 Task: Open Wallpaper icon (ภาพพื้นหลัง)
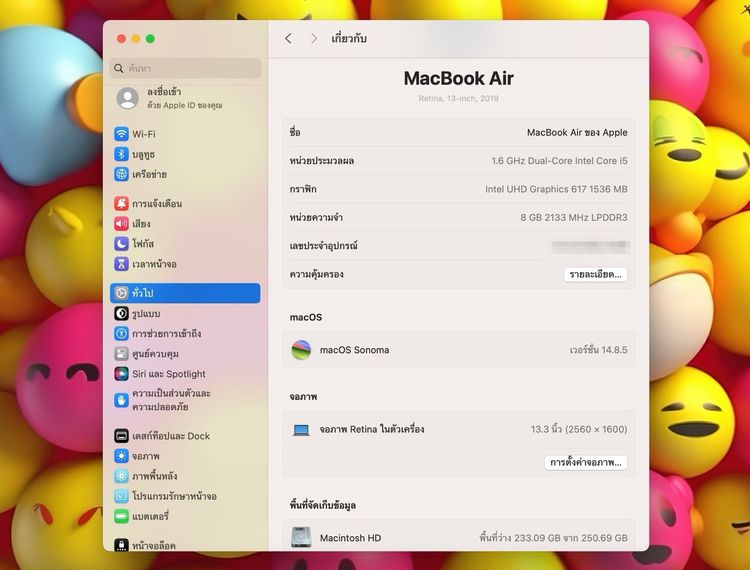121,476
